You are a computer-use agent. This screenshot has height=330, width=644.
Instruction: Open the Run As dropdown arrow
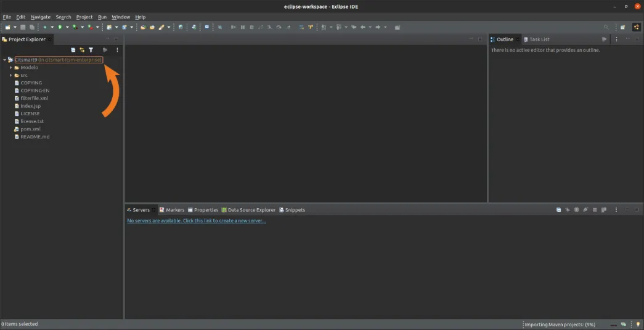(67, 27)
